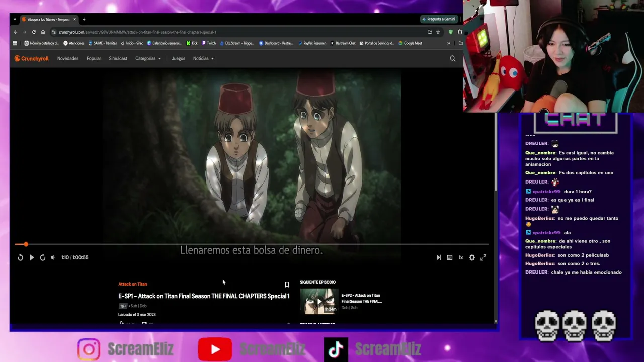Open the subtitles and audio panel
This screenshot has height=362, width=644.
click(x=449, y=257)
